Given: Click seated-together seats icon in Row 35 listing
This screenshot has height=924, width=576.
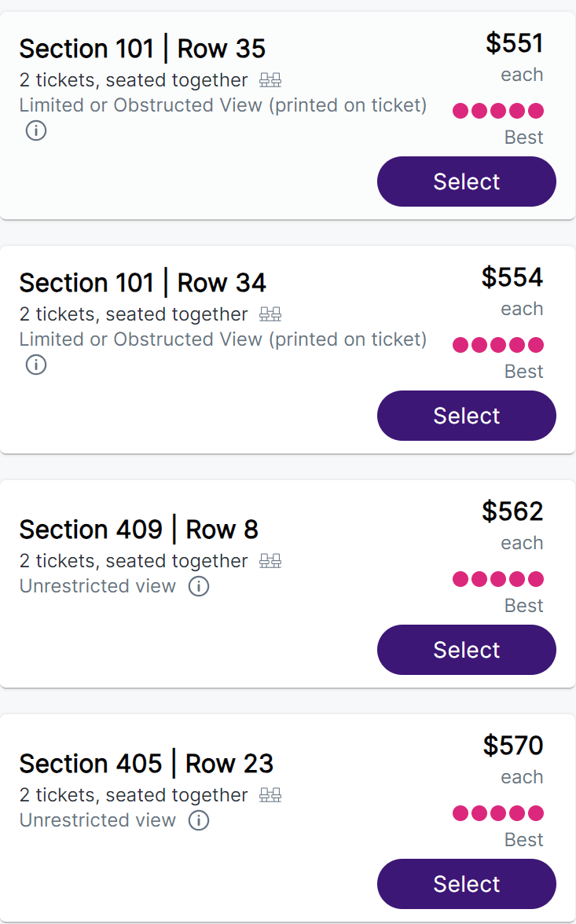Looking at the screenshot, I should [270, 80].
